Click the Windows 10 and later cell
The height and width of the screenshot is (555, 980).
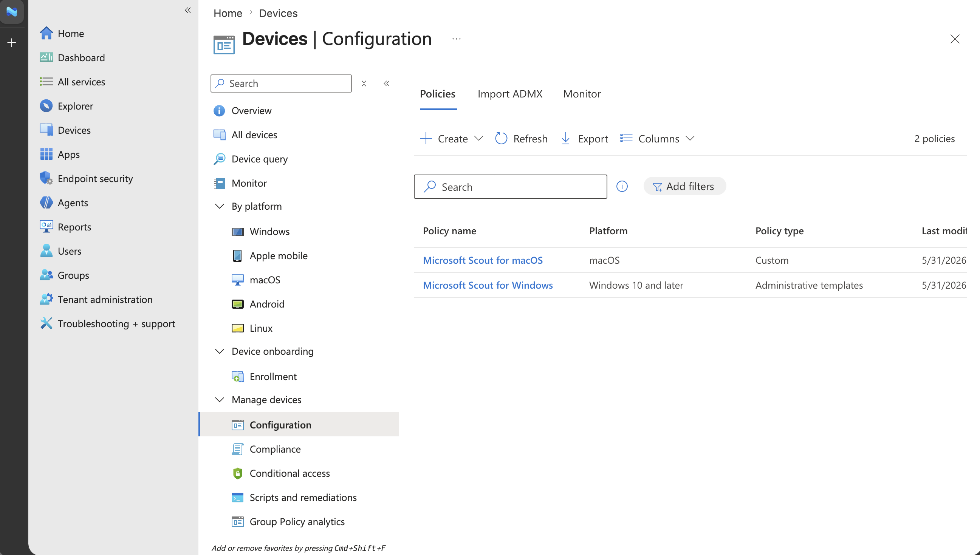636,285
